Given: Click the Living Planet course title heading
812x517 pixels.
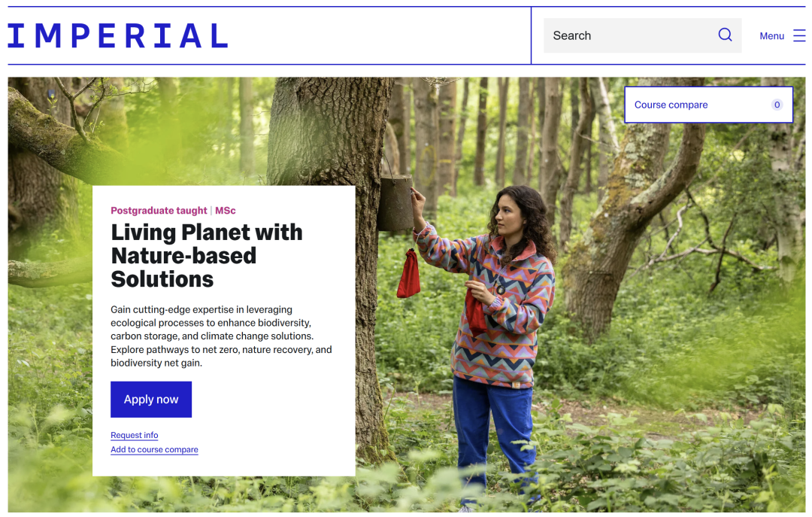Looking at the screenshot, I should click(x=206, y=255).
